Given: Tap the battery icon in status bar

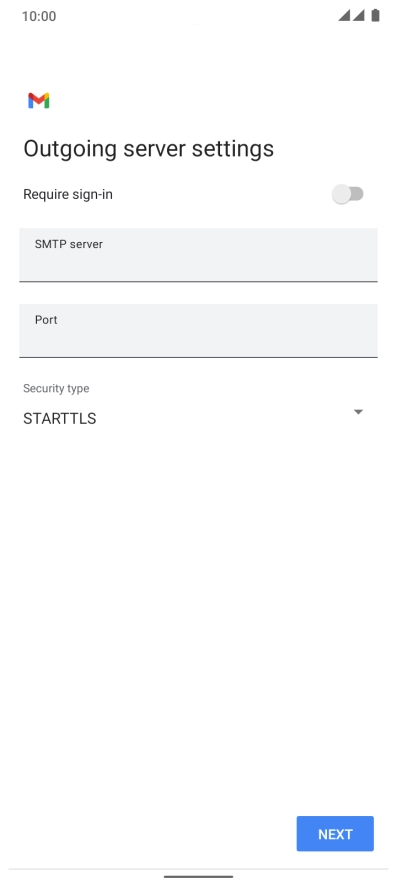Looking at the screenshot, I should (x=375, y=16).
